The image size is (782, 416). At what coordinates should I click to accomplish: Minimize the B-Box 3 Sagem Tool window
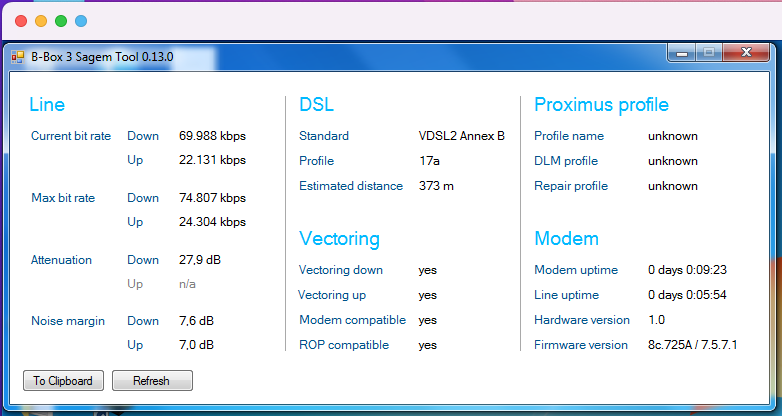pos(682,53)
